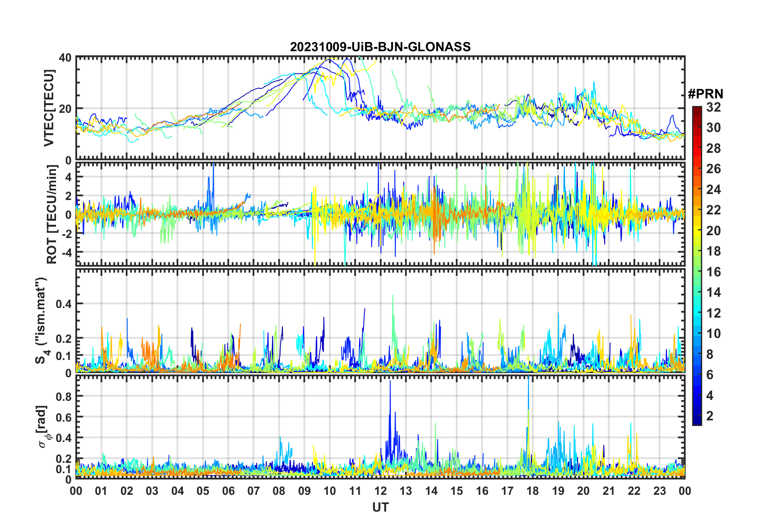Click x-axis tick label 07
This screenshot has height=532, width=761.
[x=254, y=491]
